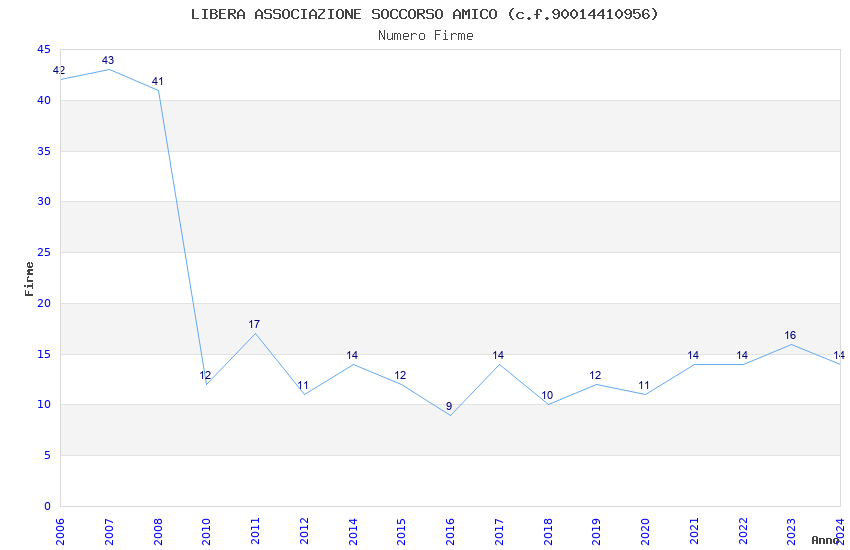Click the data label 14 for 2021
Image resolution: width=850 pixels, height=550 pixels.
[x=693, y=355]
